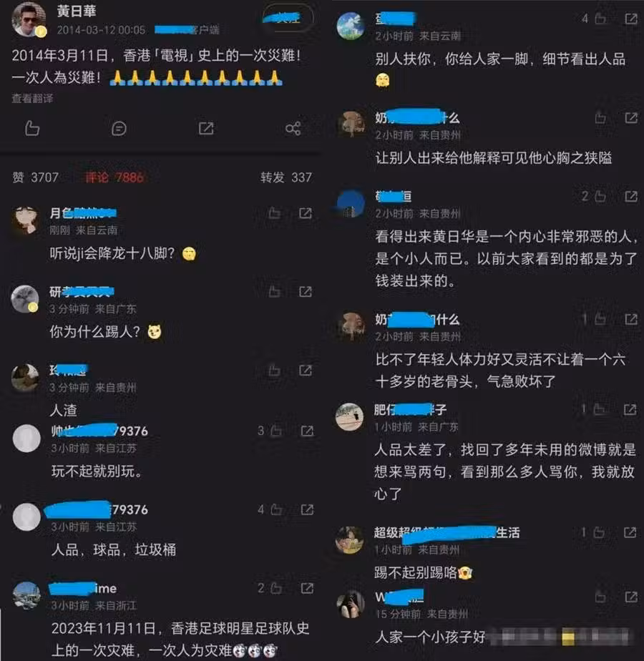Screen dimensions: 644x661
Task: Open 黃日華's profile avatar
Action: click(29, 19)
